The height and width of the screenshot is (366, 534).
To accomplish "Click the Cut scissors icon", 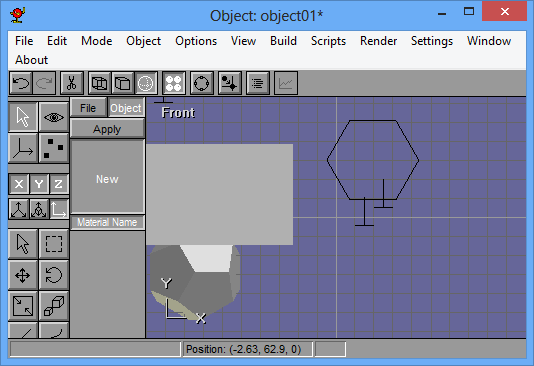I will point(72,83).
